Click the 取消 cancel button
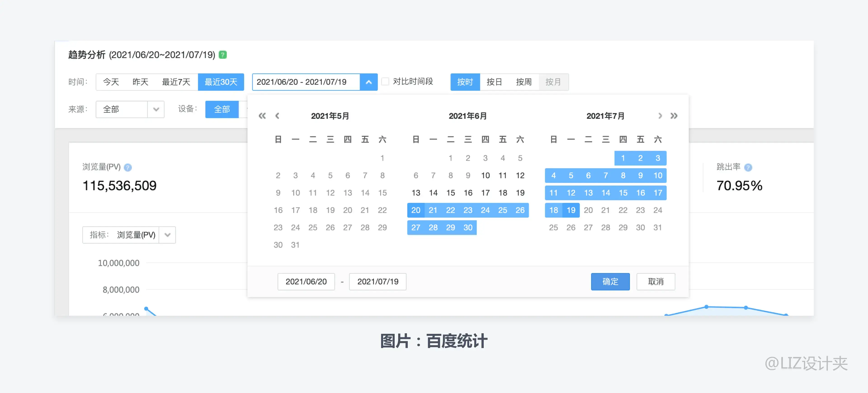The height and width of the screenshot is (393, 868). [655, 281]
